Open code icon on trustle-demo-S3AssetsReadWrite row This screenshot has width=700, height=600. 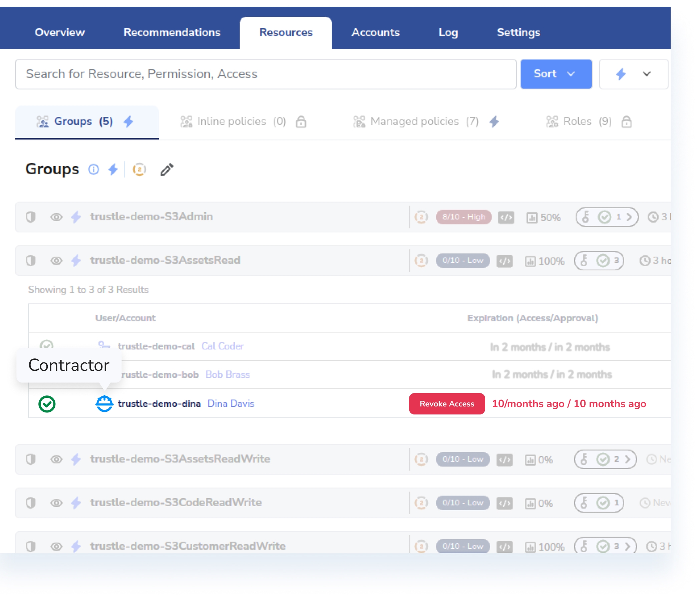coord(505,460)
